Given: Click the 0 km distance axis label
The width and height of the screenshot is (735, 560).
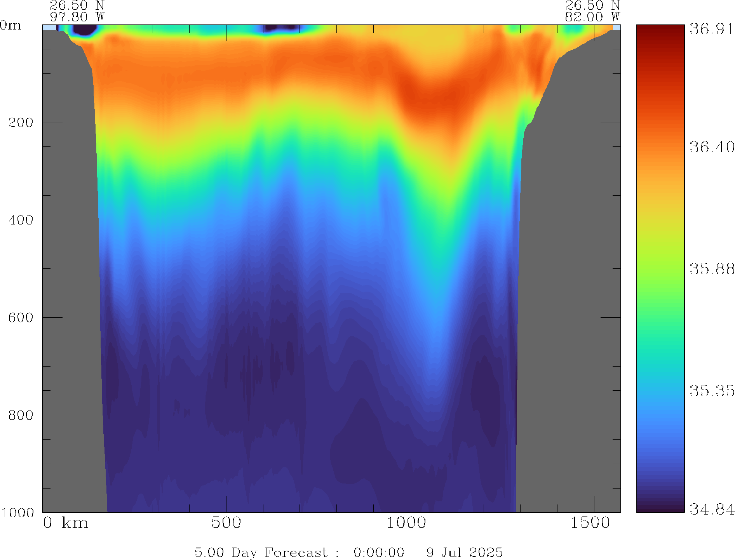Looking at the screenshot, I should 66,523.
